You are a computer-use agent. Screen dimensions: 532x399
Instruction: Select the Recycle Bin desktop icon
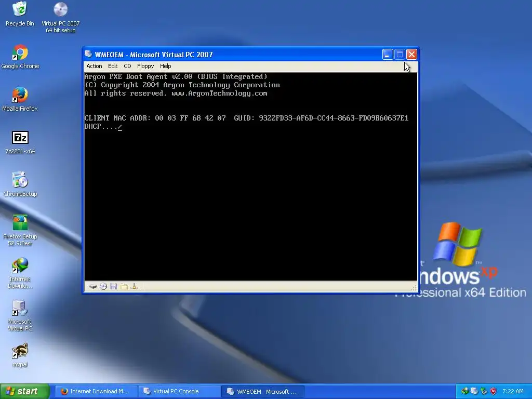20,14
